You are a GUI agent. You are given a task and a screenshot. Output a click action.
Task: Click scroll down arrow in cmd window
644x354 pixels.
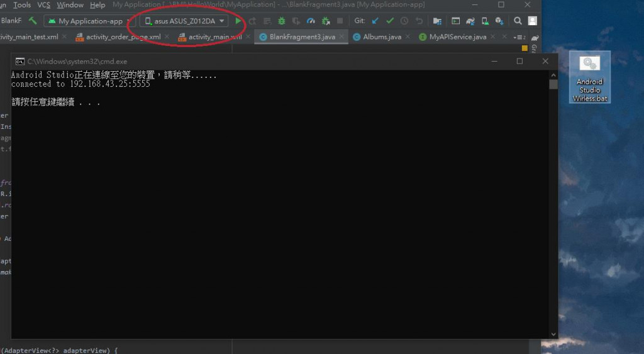(x=553, y=335)
